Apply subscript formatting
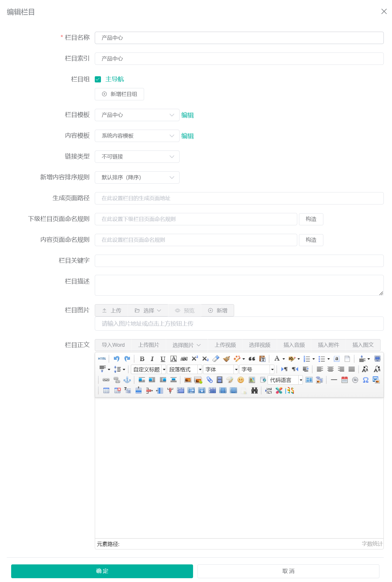392x582 pixels. (205, 359)
